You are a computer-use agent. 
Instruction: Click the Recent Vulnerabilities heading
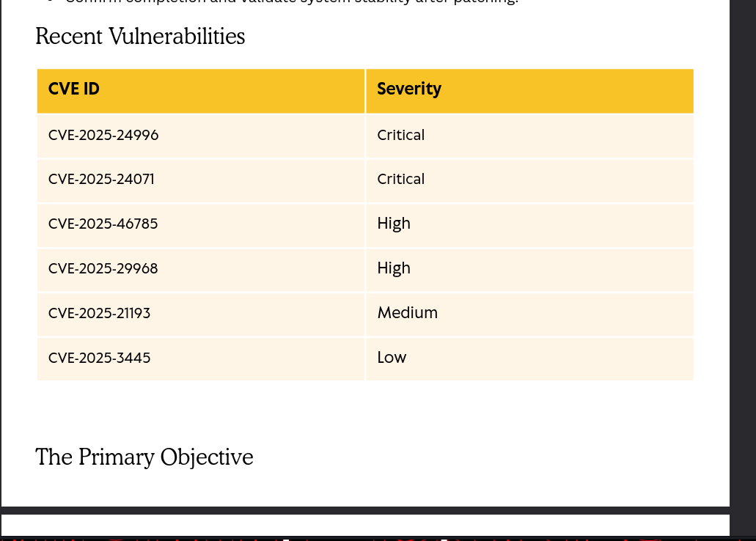coord(140,37)
